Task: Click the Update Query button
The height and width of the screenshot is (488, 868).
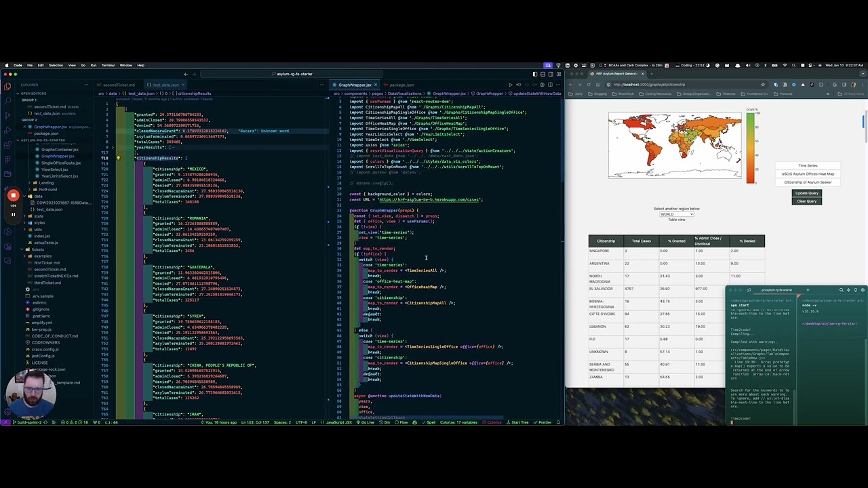Action: point(806,193)
